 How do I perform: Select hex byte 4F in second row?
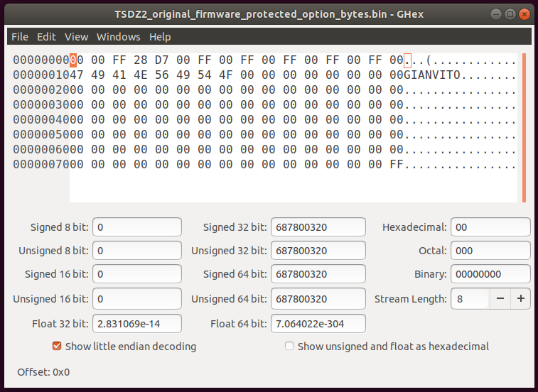click(226, 75)
